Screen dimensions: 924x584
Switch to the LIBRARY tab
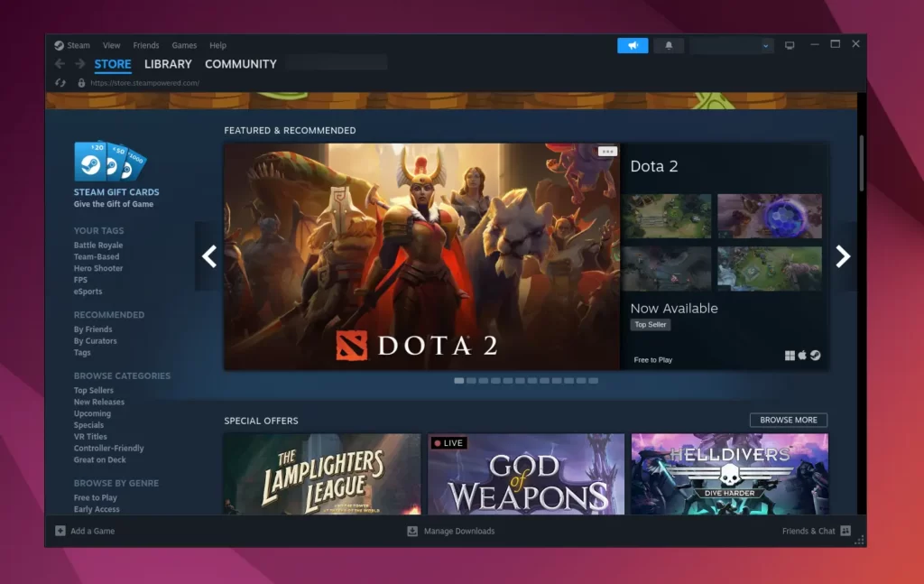(168, 64)
